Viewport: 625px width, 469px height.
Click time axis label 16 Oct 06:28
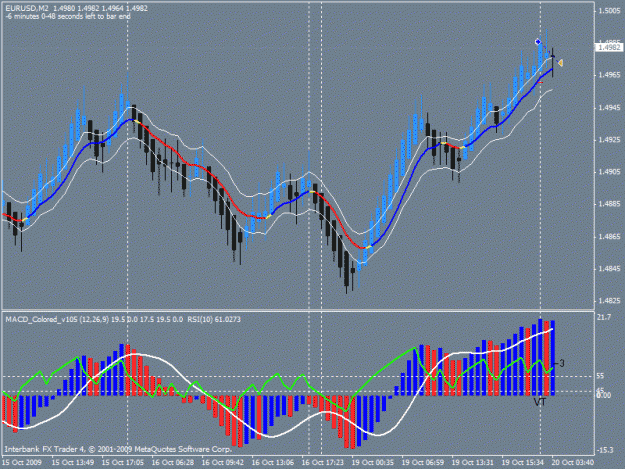point(173,463)
